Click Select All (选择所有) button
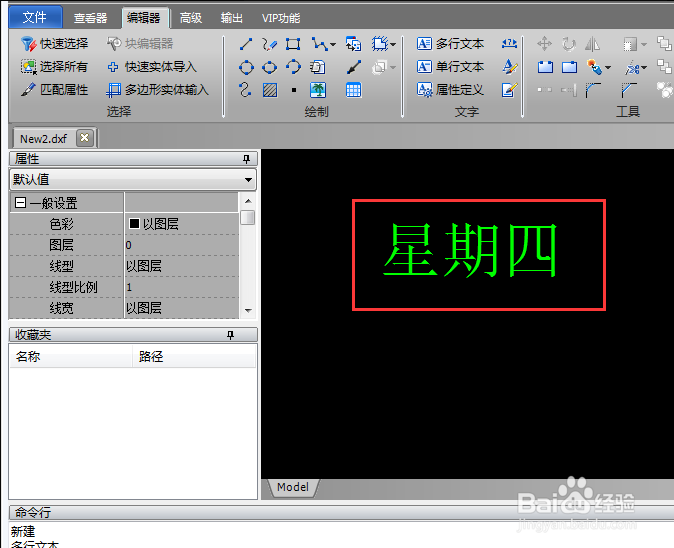This screenshot has width=674, height=548. 54,67
